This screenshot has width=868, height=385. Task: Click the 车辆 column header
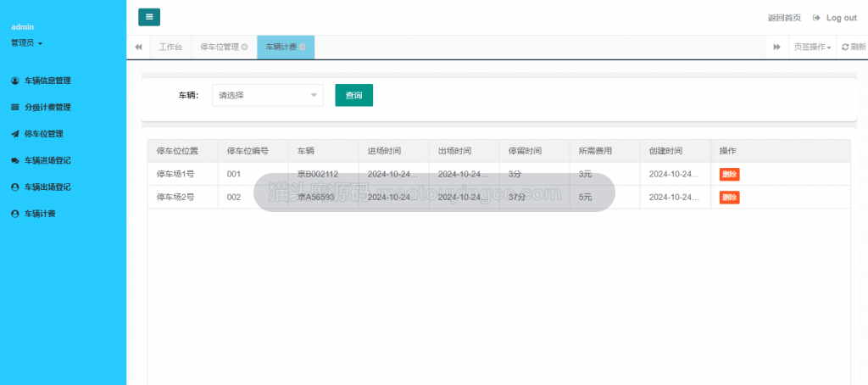tap(323, 151)
